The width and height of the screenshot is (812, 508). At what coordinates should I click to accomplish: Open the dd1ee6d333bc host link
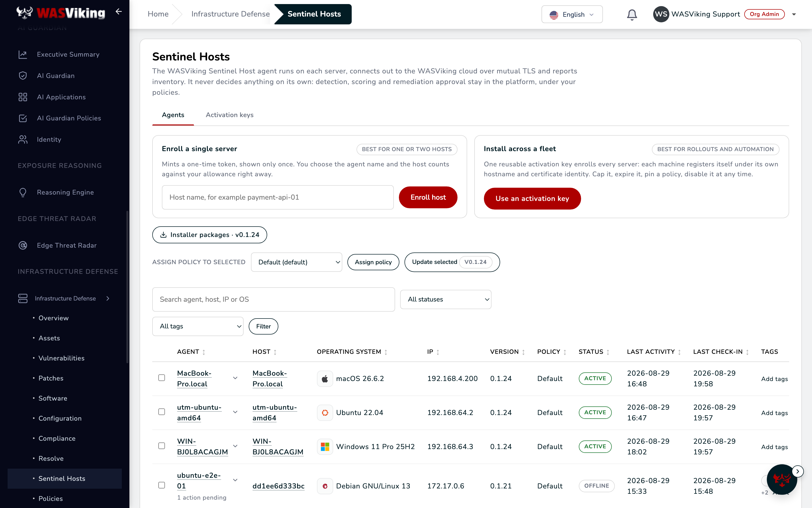279,486
